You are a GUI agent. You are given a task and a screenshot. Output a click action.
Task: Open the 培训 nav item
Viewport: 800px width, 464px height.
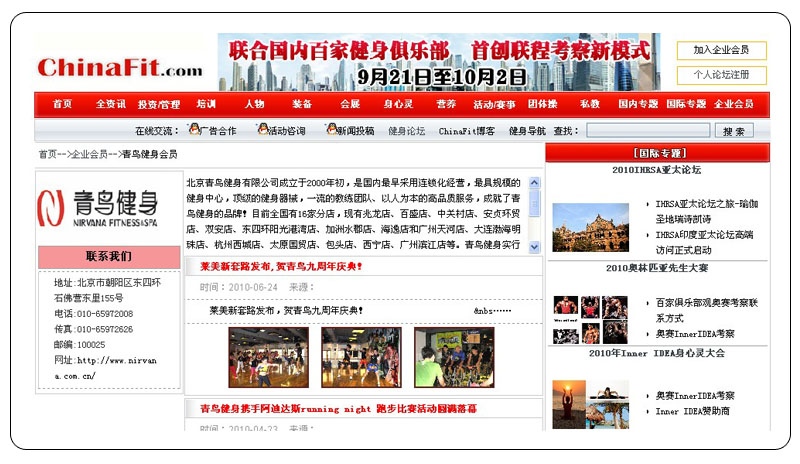click(x=206, y=104)
